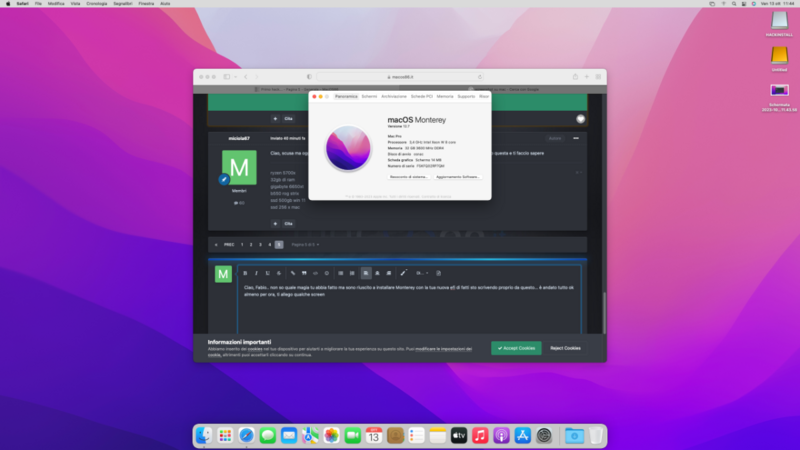Open the Safari share menu

click(x=575, y=77)
